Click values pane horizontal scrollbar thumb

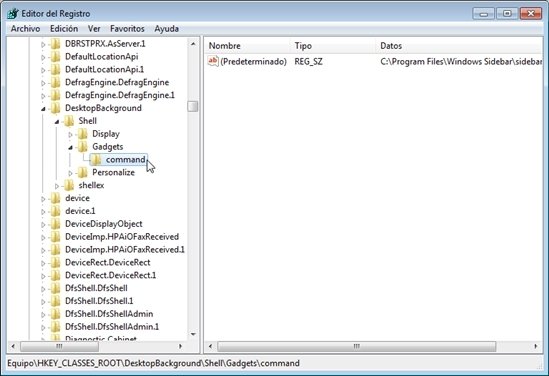tap(356, 346)
